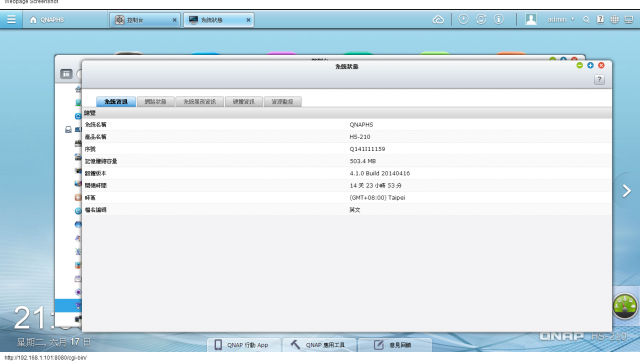Image resolution: width=640 pixels, height=361 pixels.
Task: Select the 資源監控 tab
Action: point(282,101)
